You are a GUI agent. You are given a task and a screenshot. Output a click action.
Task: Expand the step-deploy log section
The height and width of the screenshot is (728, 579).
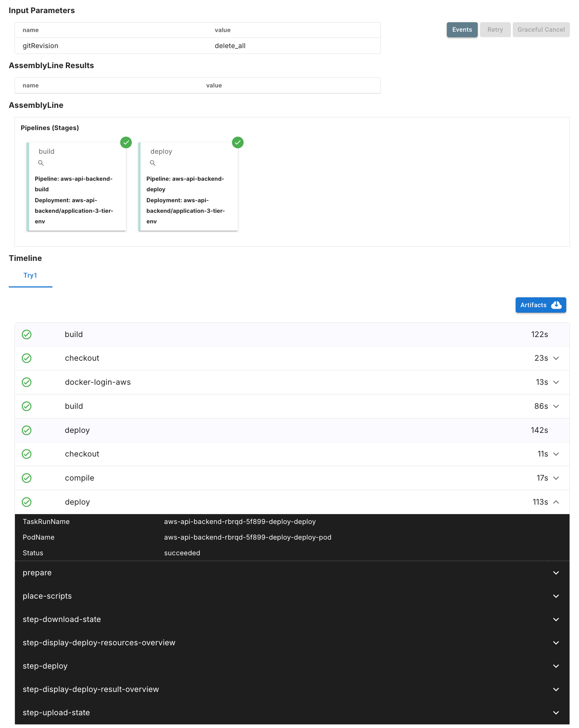click(556, 666)
